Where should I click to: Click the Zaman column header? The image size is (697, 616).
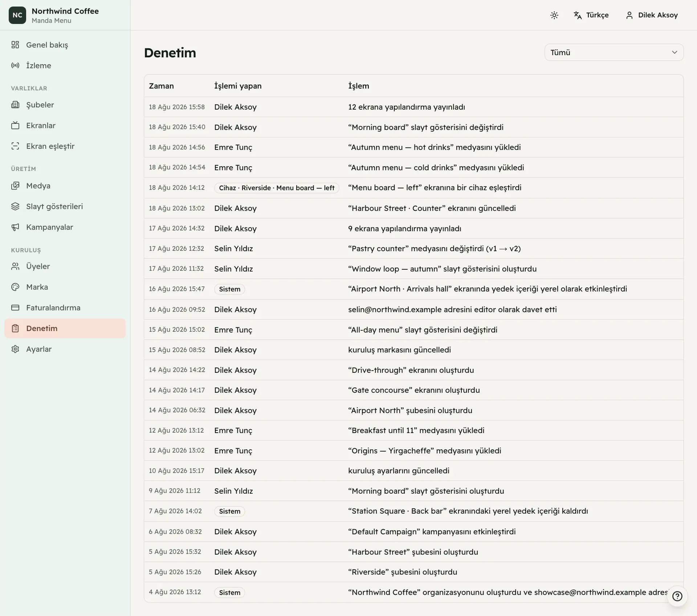pos(161,86)
